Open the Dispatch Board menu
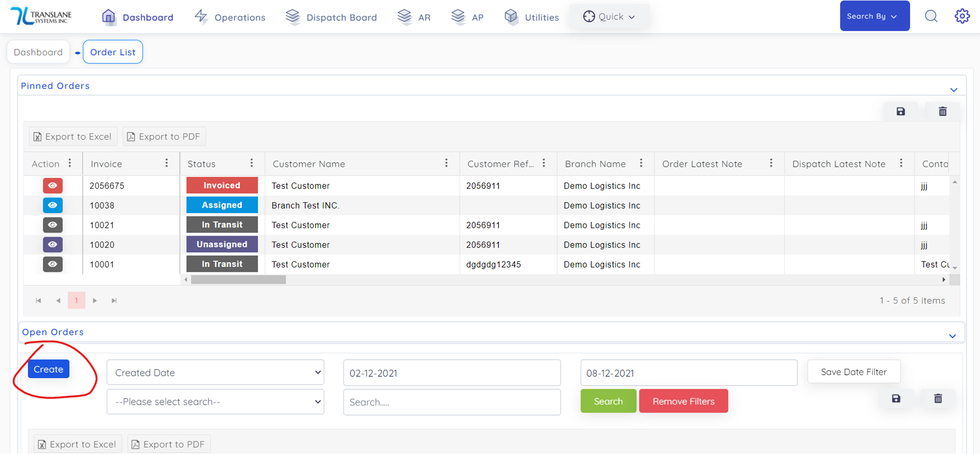Viewport: 980px width, 454px height. 332,17
